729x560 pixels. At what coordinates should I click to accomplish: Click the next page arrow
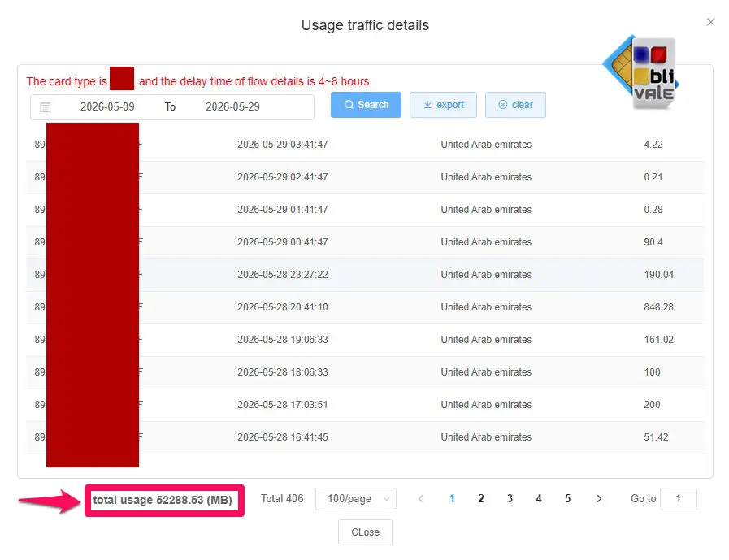[x=599, y=498]
